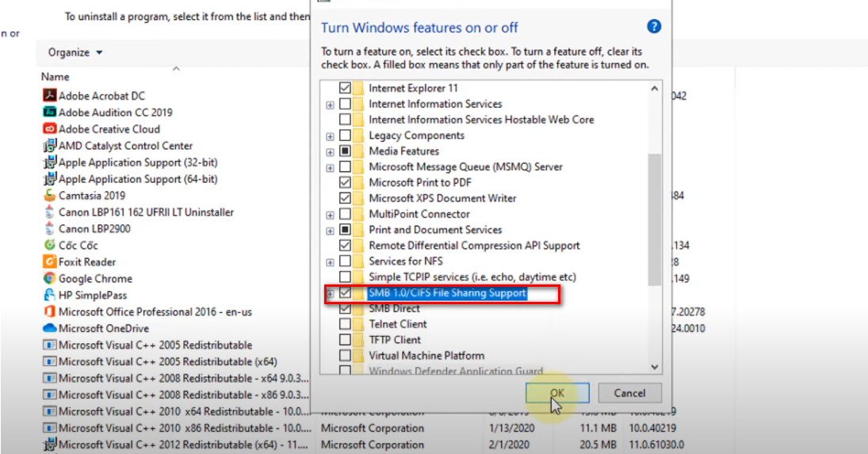Screen dimensions: 868x454
Task: Check Internet Information Services Hostable Web Core
Action: [345, 120]
